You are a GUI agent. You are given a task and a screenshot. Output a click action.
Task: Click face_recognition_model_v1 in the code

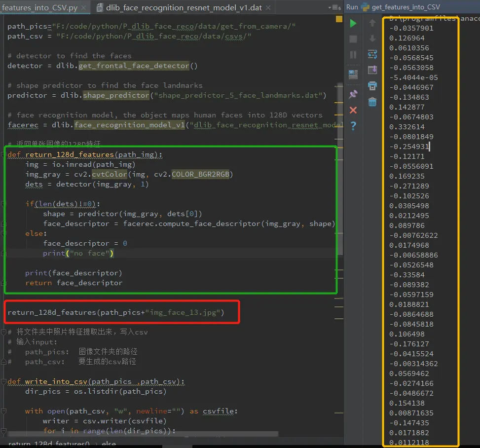(x=129, y=125)
